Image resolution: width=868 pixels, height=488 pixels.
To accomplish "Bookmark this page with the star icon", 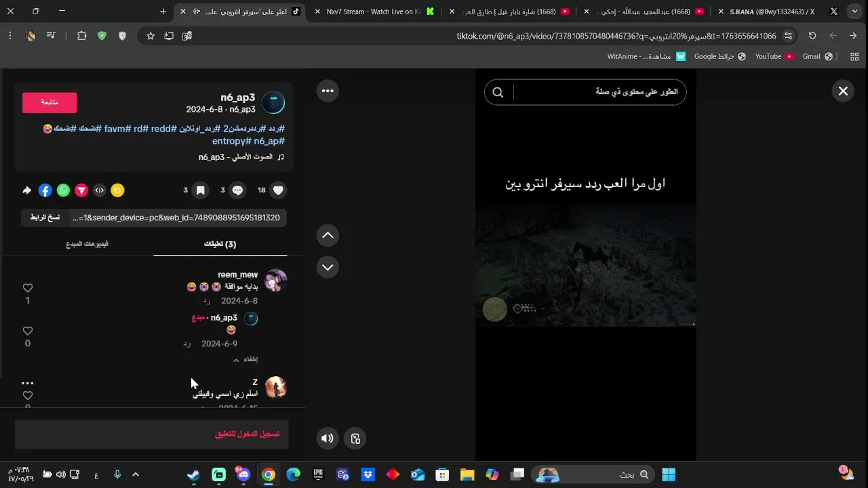I will (151, 36).
